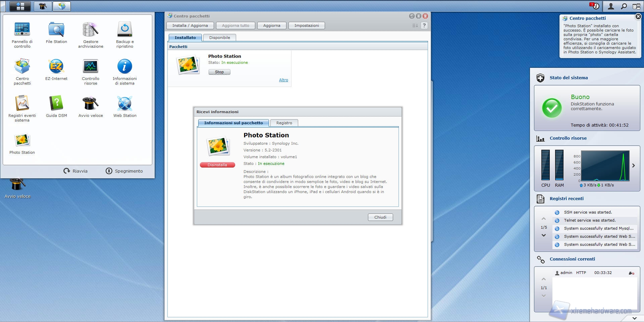644x322 pixels.
Task: Switch to the Registro tab
Action: click(284, 123)
